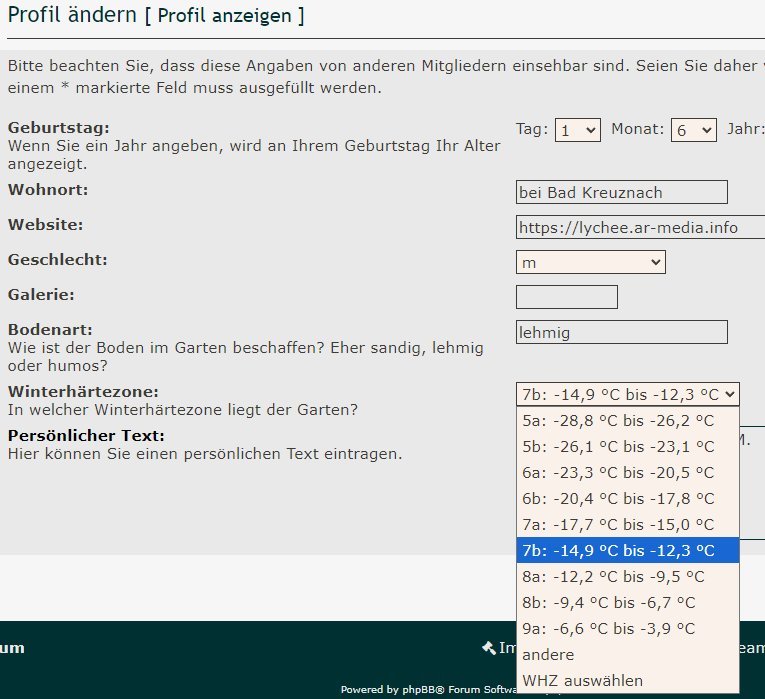
Task: Collapse the Winterhärtezone dropdown box
Action: (x=627, y=394)
